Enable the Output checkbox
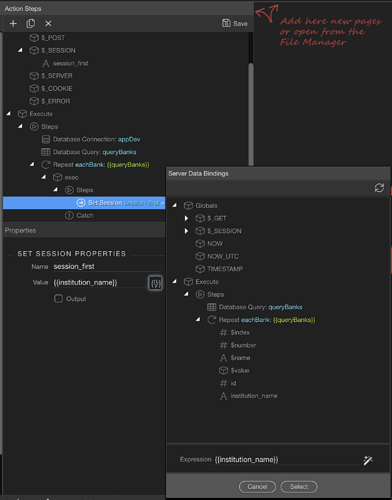The image size is (392, 500). click(58, 298)
